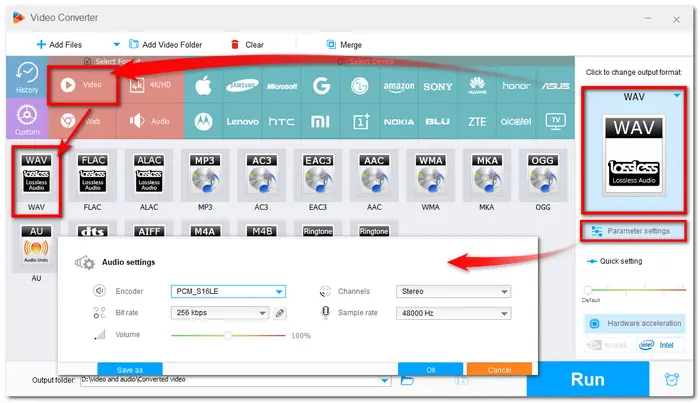Select the Web format category

coord(83,121)
